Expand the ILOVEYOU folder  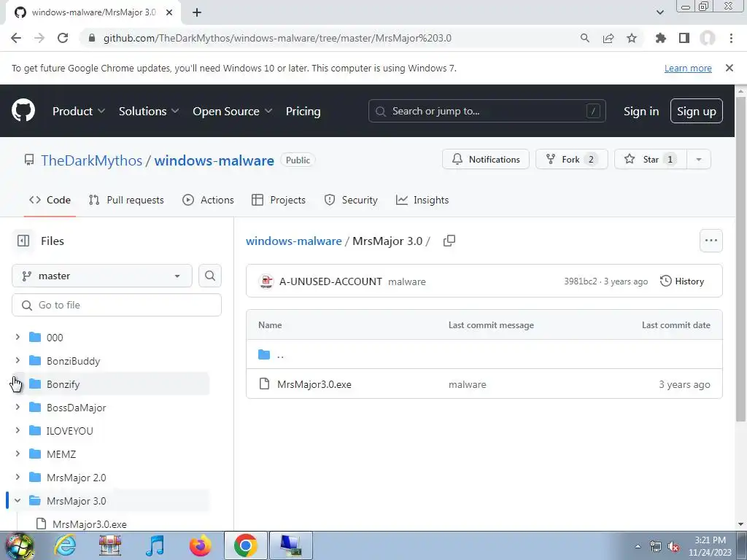tap(18, 430)
